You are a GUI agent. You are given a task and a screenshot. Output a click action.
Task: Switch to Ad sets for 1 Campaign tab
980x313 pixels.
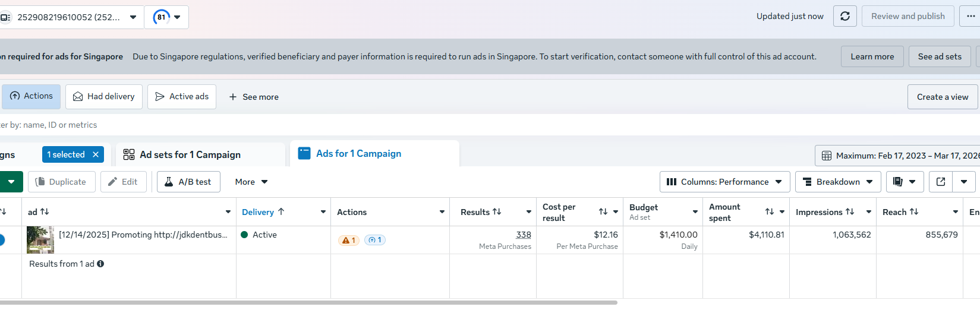[190, 155]
